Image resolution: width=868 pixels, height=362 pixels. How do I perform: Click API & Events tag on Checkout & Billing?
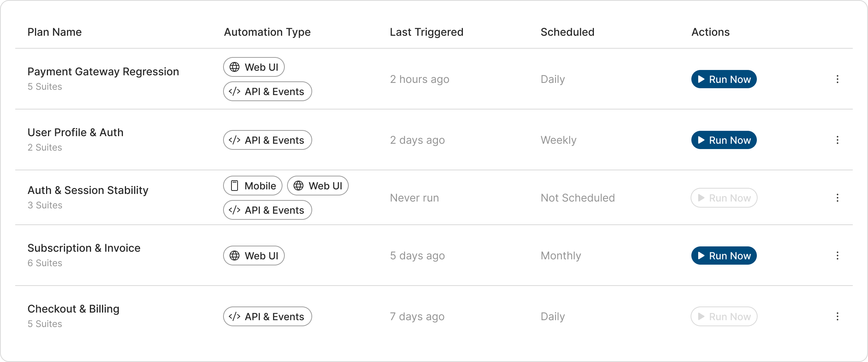[267, 316]
